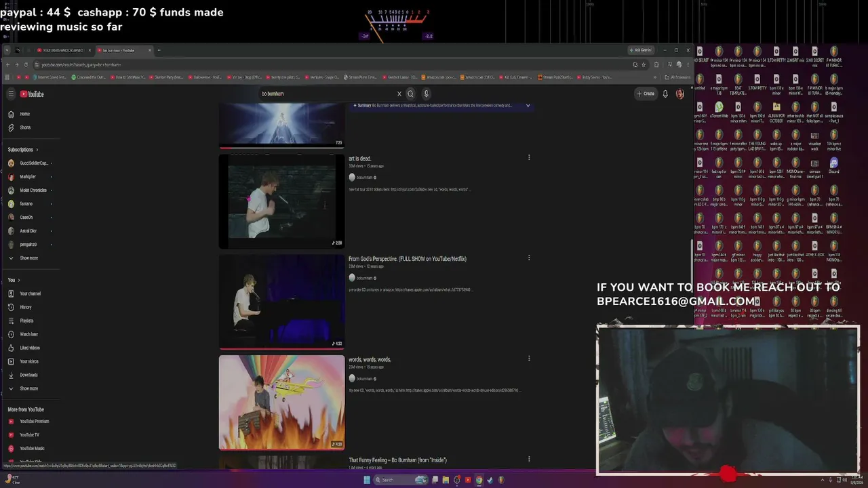Open the GucciSoldierCap subscription channel
This screenshot has width=868, height=488.
(x=30, y=163)
